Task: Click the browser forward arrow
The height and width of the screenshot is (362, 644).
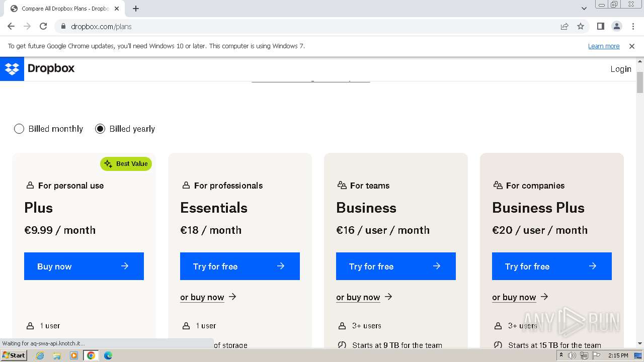Action: click(x=27, y=26)
